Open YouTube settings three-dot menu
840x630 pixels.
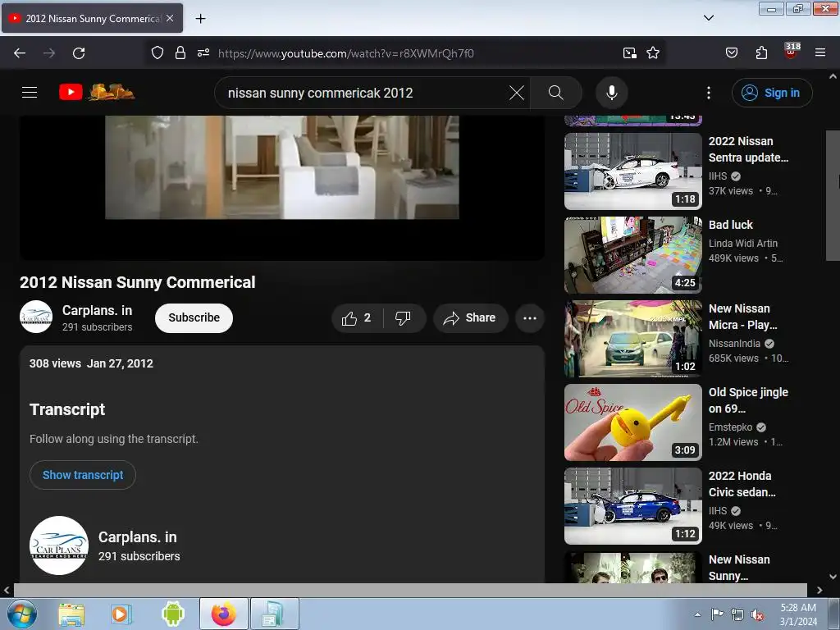coord(708,93)
